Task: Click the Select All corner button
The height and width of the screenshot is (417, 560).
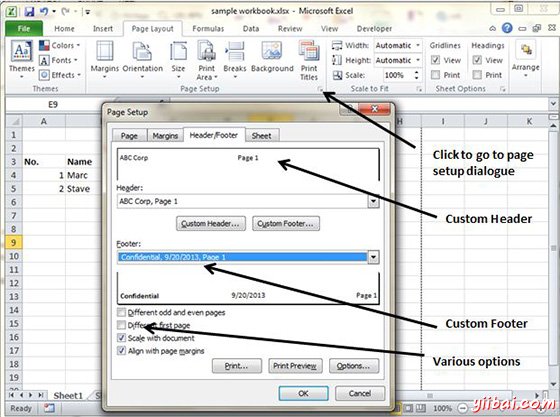Action: (14, 121)
